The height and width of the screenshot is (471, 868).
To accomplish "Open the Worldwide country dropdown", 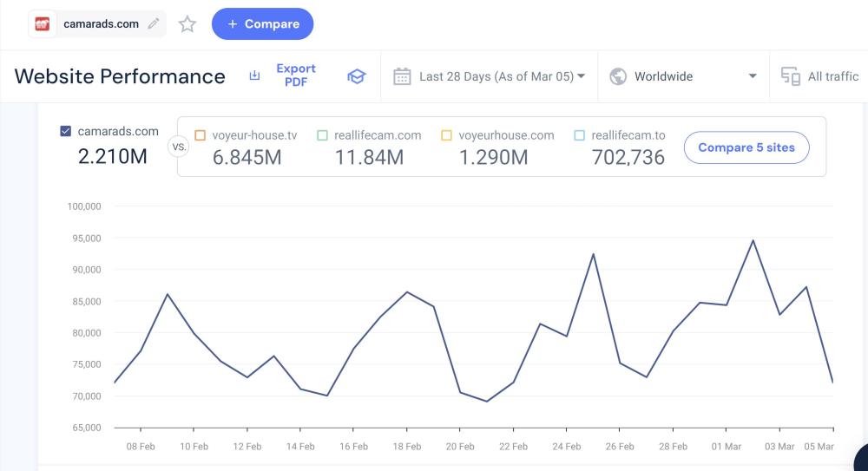I will pyautogui.click(x=752, y=76).
